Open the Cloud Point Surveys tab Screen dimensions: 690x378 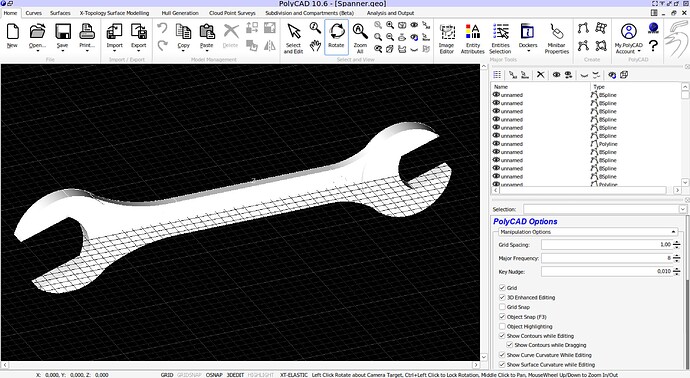232,13
